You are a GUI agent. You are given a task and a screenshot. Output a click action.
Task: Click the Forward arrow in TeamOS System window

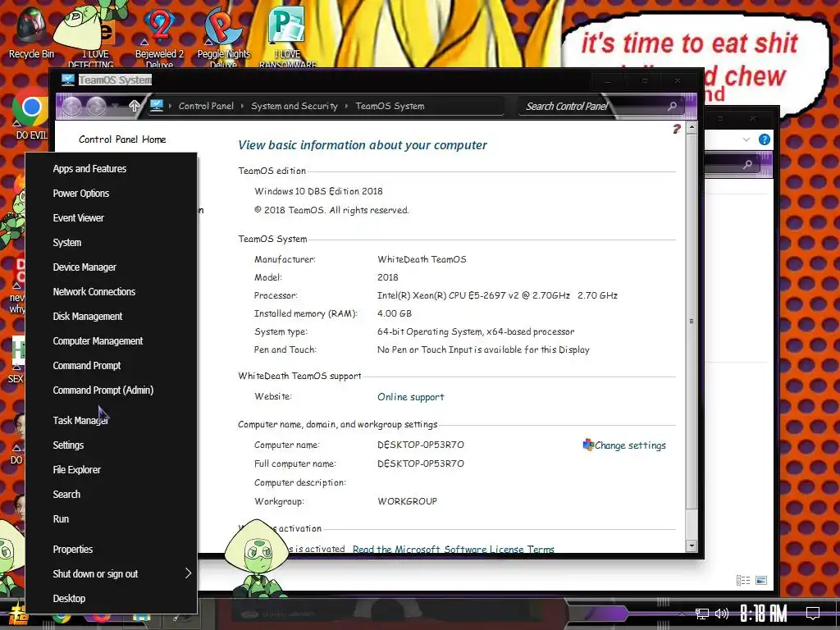(97, 106)
